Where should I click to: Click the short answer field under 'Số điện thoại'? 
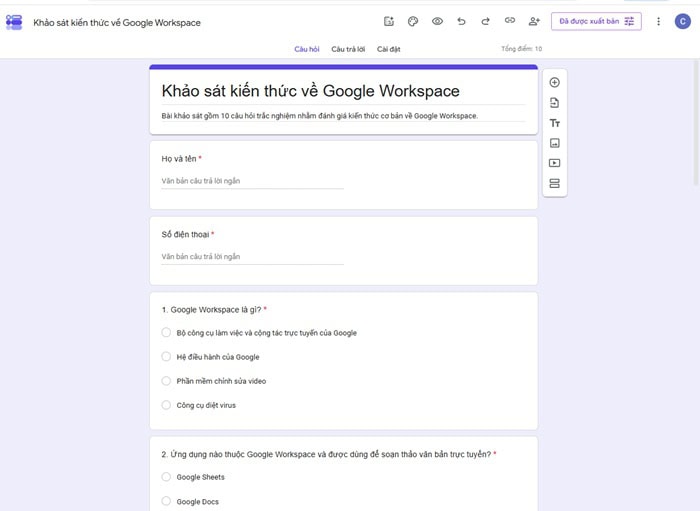[252, 257]
